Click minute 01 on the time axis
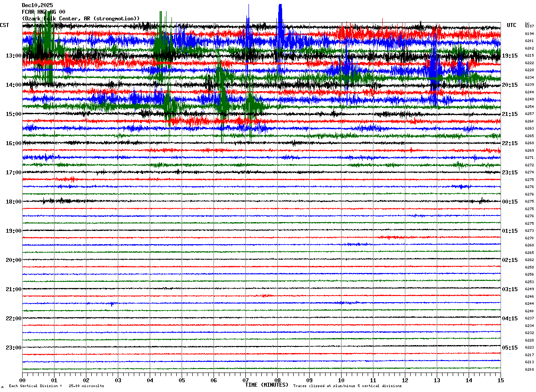This screenshot has width=536, height=392. [x=54, y=380]
